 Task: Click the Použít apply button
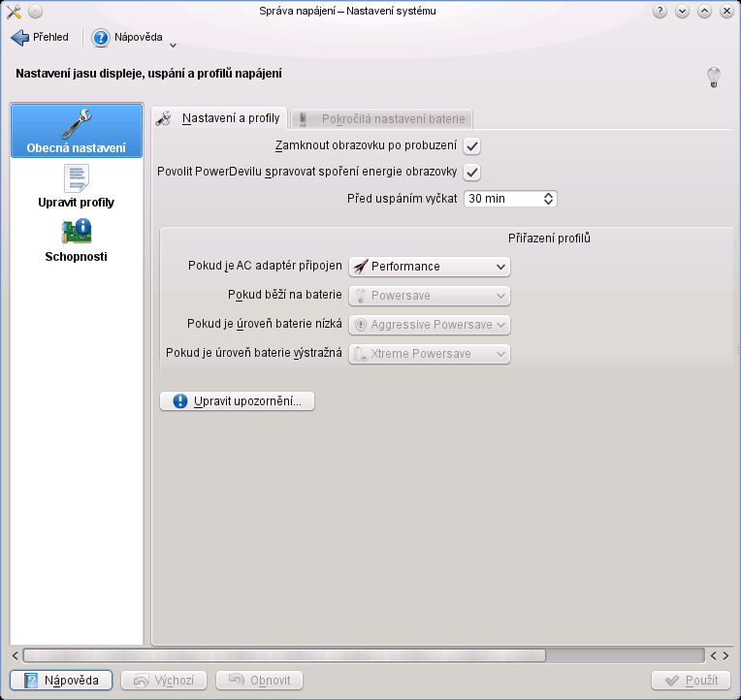click(x=692, y=681)
